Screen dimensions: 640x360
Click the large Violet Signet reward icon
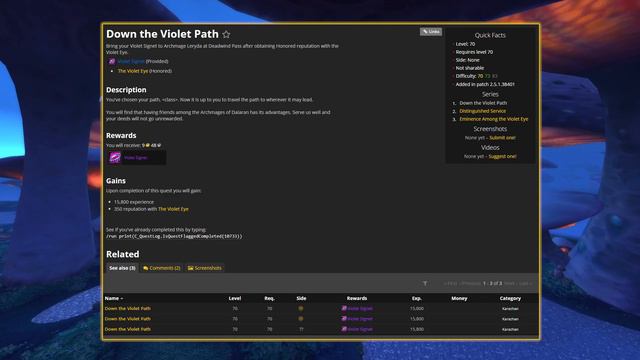pos(115,157)
